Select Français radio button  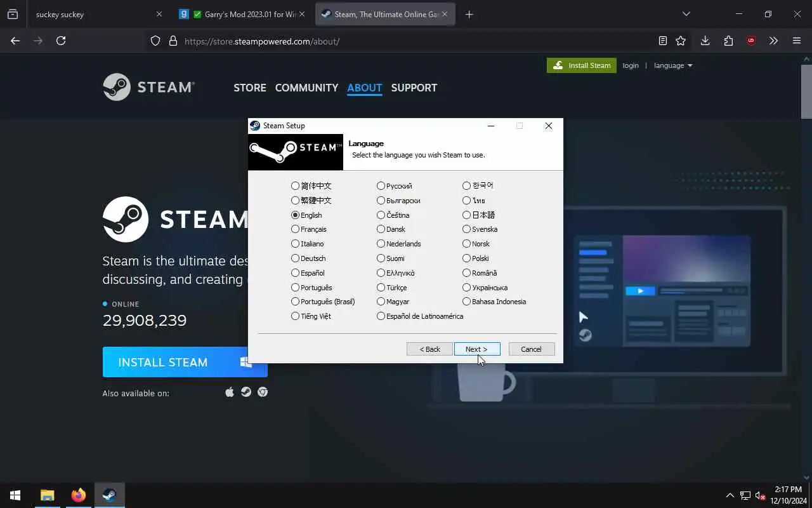pos(308,229)
